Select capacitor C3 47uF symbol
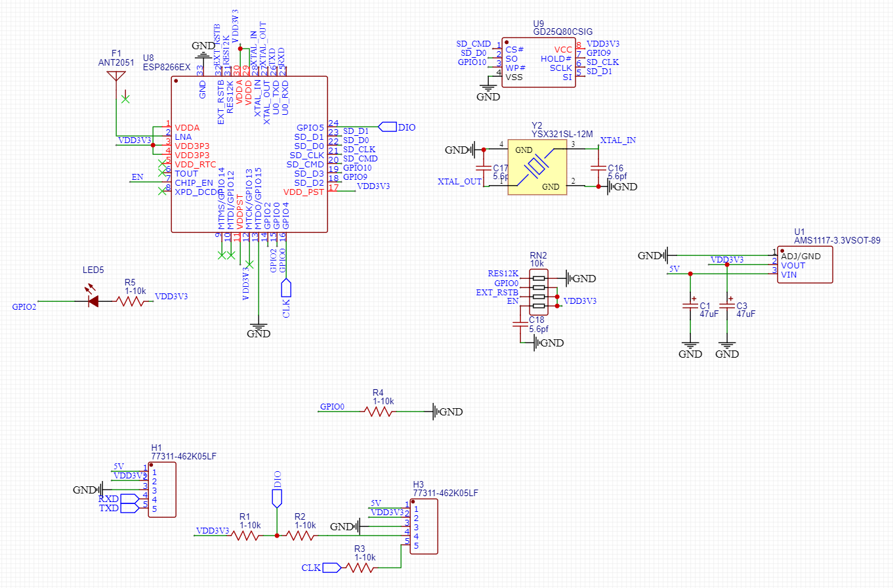 (x=726, y=306)
